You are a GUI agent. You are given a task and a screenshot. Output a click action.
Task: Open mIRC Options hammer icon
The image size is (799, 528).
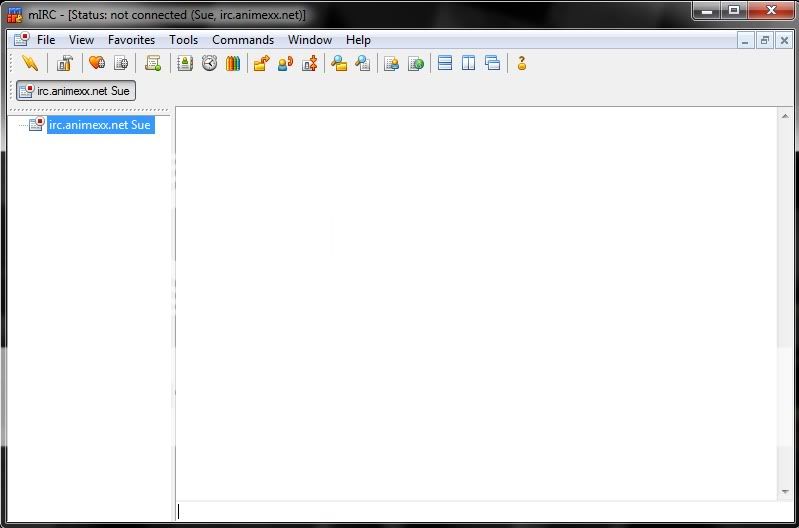tap(64, 63)
